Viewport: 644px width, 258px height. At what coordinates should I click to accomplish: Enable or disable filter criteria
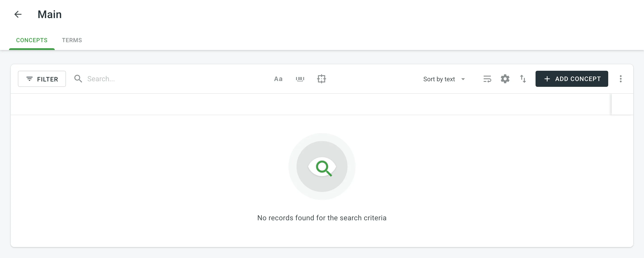tap(42, 79)
